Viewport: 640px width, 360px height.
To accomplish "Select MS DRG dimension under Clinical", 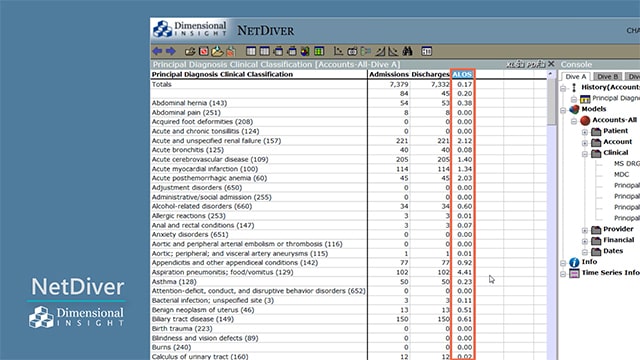I will pyautogui.click(x=627, y=163).
